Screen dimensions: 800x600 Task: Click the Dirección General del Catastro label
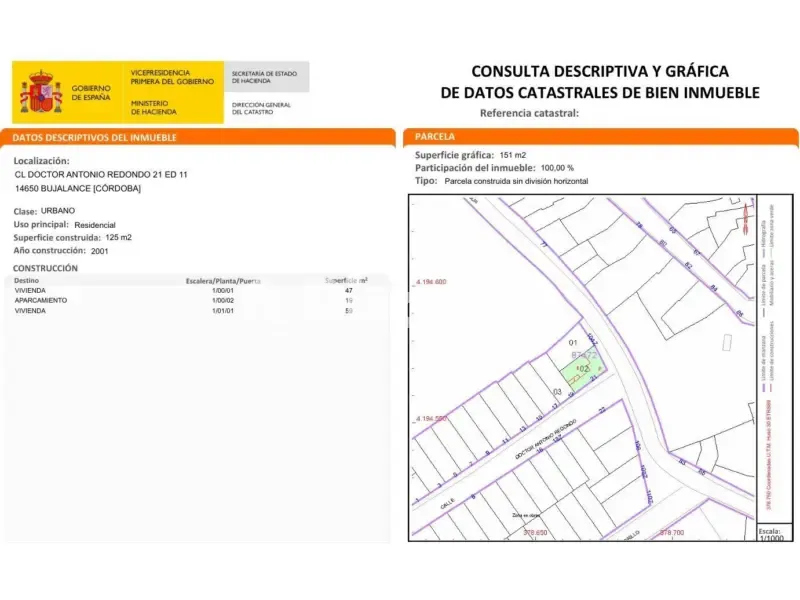coord(261,108)
